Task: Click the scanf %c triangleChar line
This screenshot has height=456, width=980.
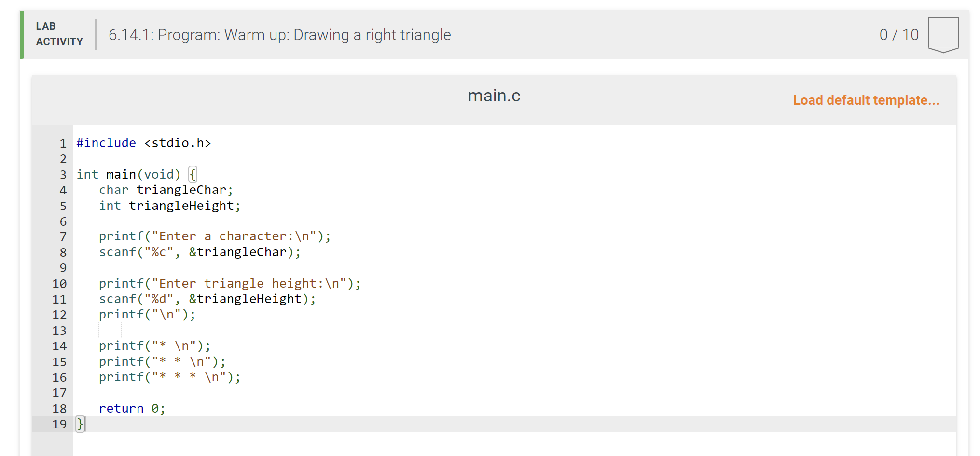Action: pos(200,252)
